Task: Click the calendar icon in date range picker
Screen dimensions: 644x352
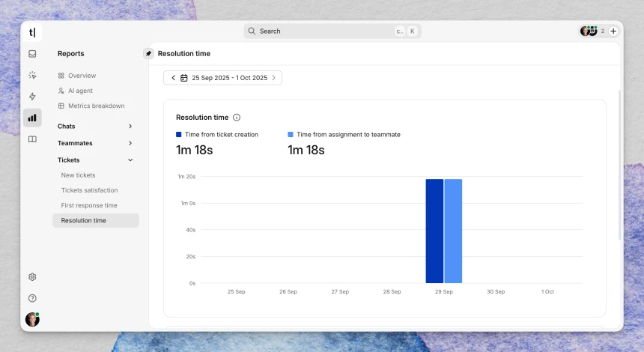Action: [x=184, y=78]
